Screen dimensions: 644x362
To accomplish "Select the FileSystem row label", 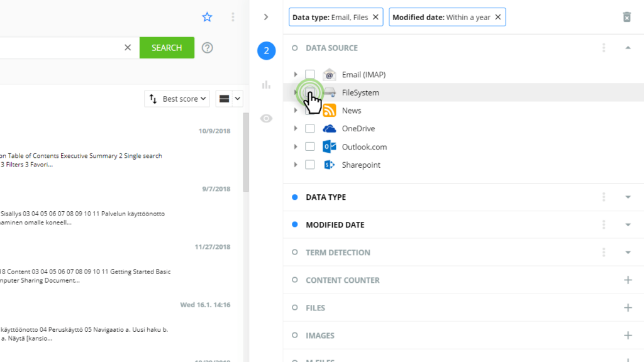I will (360, 93).
